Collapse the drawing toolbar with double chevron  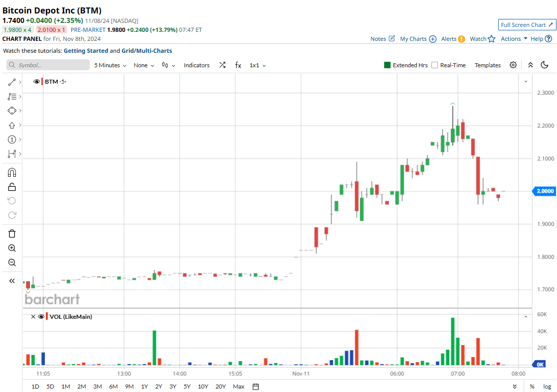click(x=12, y=281)
